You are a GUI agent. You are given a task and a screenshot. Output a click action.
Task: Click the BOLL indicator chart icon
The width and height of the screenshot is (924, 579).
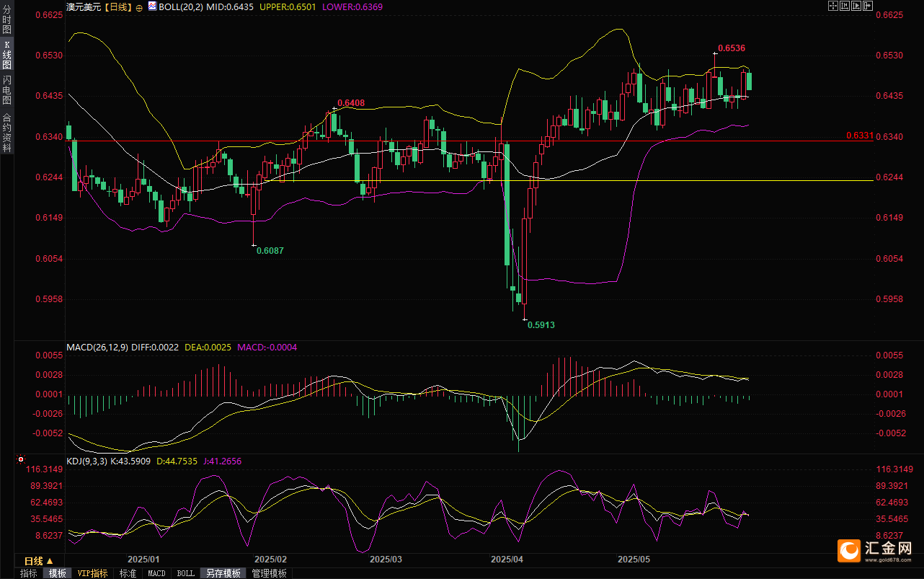152,6
